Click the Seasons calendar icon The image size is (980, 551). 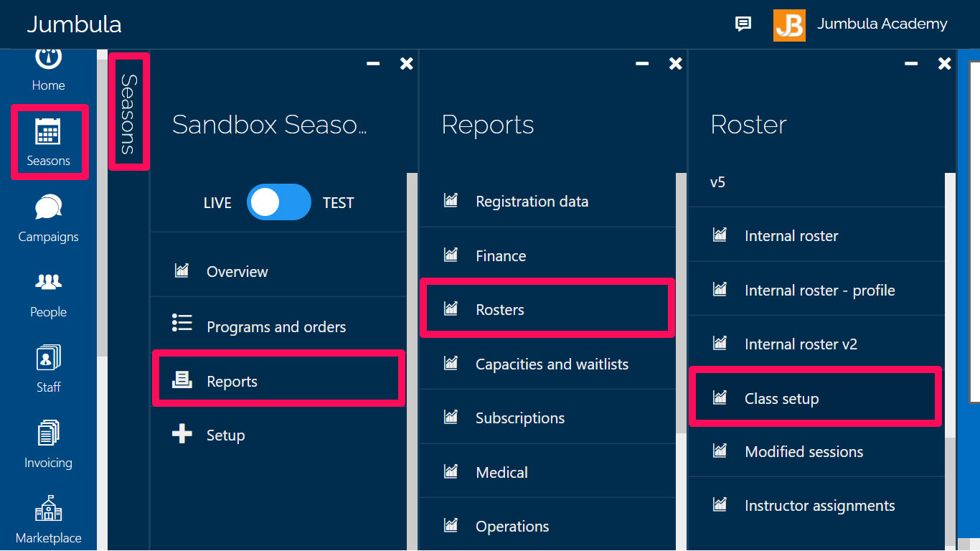point(48,132)
